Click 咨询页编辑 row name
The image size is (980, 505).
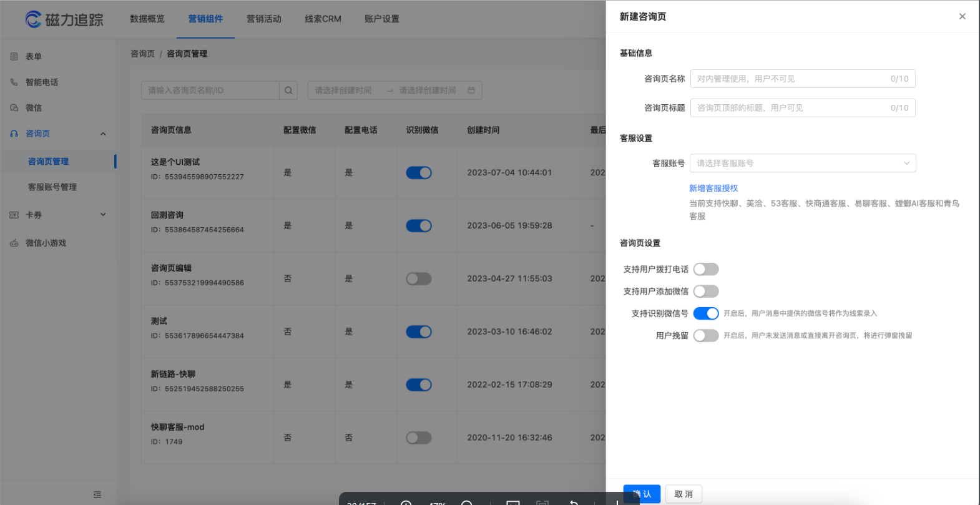pyautogui.click(x=171, y=268)
